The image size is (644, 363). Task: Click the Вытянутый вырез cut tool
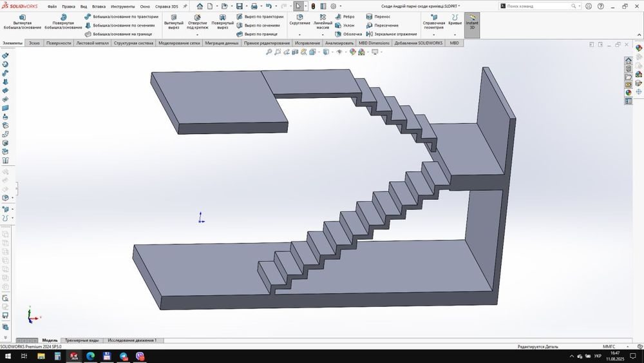coord(173,22)
